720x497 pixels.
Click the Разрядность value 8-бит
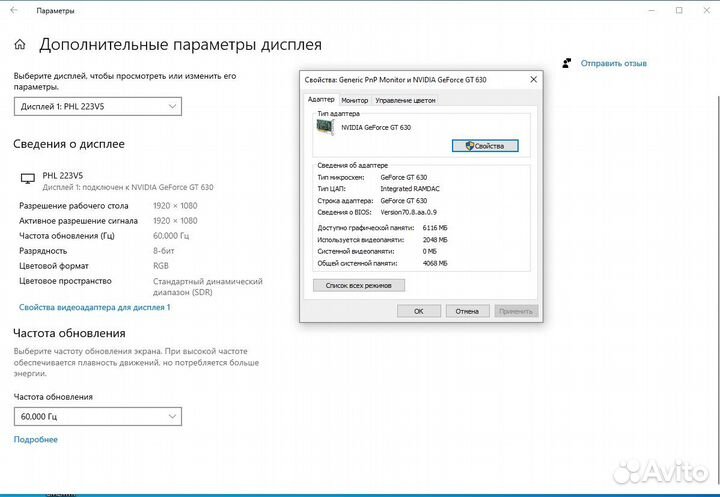click(x=163, y=251)
